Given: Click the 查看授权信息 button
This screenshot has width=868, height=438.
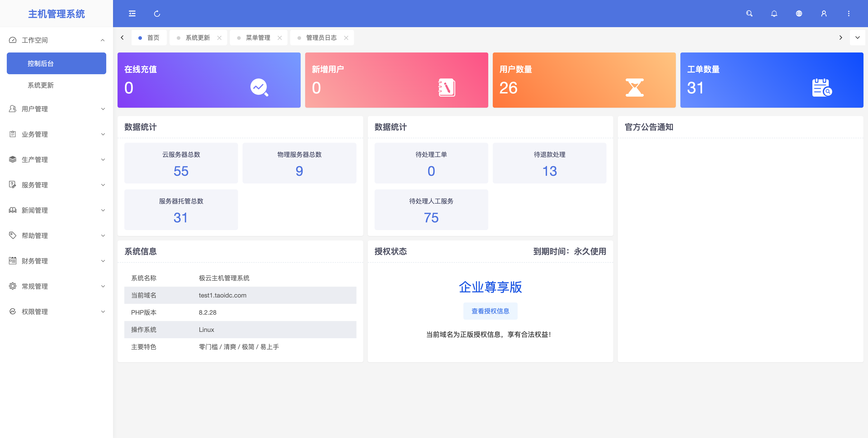Looking at the screenshot, I should point(490,311).
